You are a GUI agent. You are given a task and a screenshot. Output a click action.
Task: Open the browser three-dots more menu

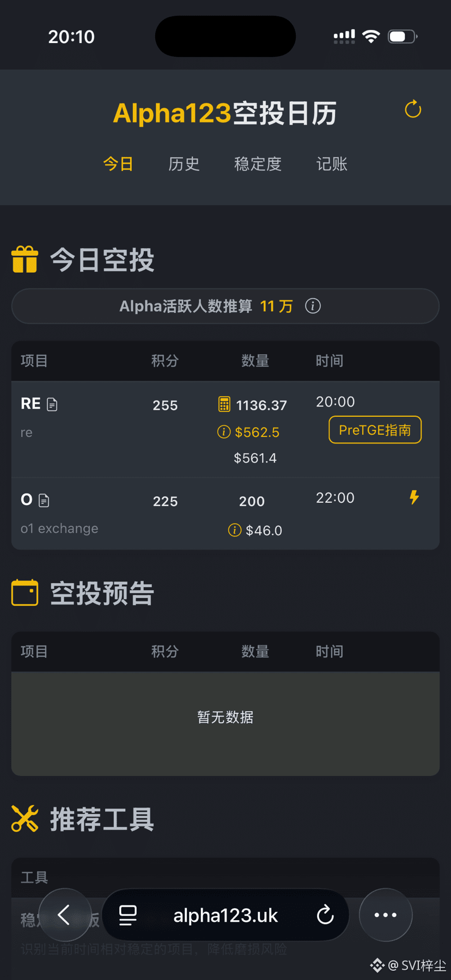pos(386,915)
